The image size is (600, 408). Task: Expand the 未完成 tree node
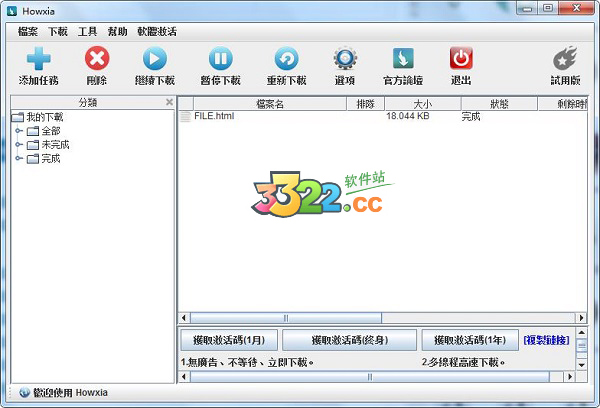(x=18, y=145)
